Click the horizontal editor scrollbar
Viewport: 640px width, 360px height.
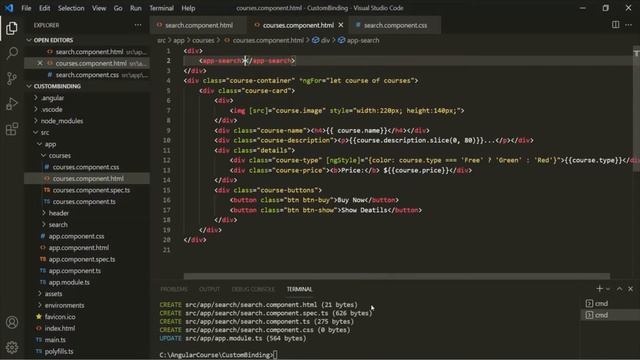point(396,276)
